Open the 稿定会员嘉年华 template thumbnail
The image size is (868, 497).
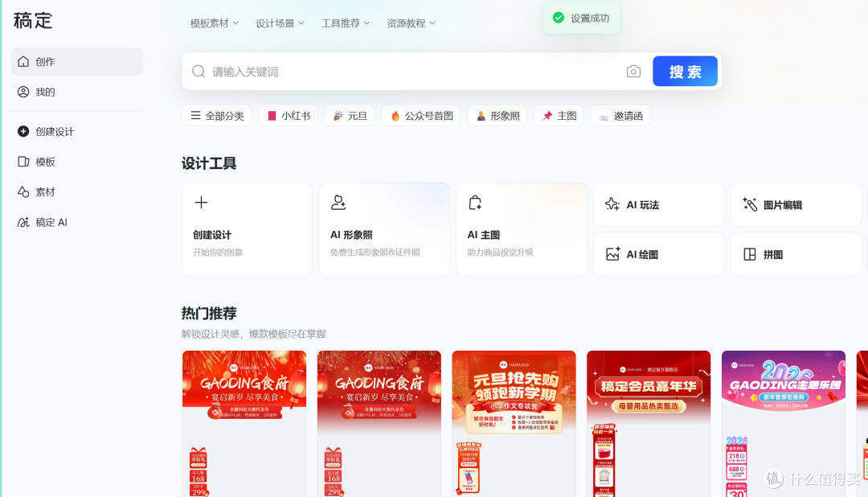(x=649, y=424)
